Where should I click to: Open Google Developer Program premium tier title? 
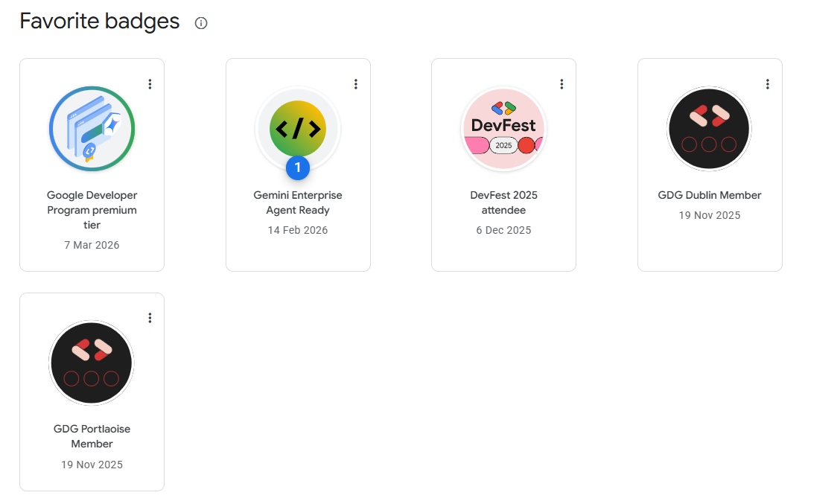tap(92, 210)
